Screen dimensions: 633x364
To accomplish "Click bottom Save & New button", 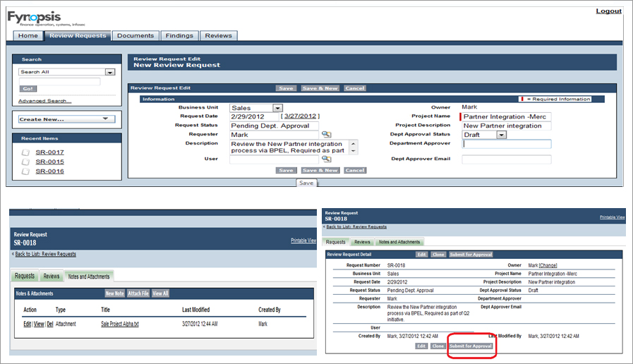I will (x=320, y=170).
